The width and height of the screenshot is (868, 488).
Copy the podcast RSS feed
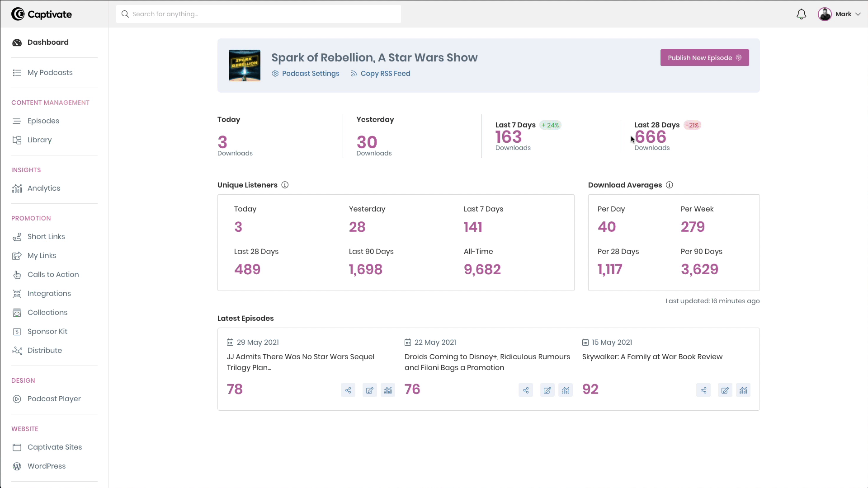tap(381, 73)
